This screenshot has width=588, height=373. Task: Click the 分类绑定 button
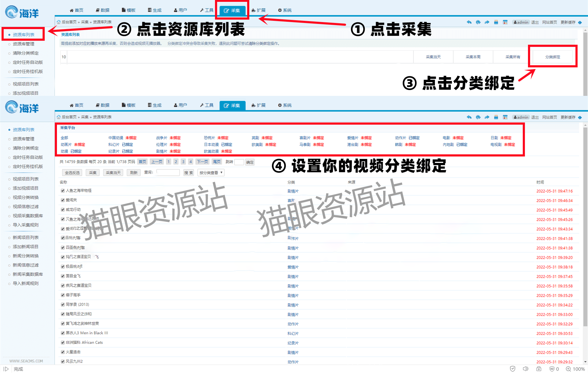pos(552,57)
